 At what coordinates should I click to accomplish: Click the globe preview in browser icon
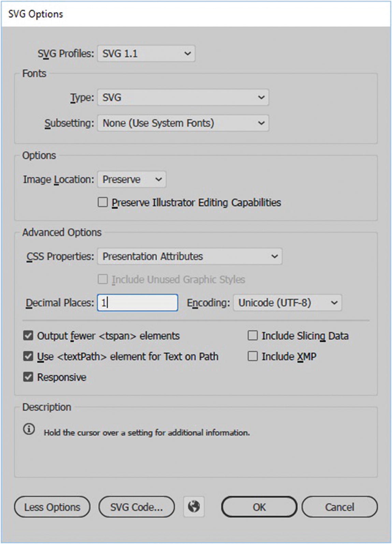194,506
